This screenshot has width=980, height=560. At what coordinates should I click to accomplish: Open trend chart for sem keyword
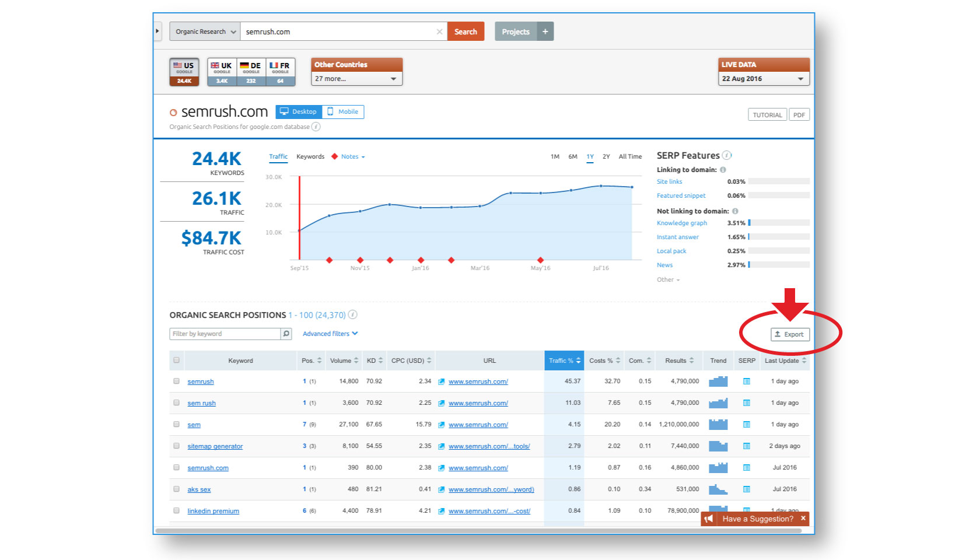718,425
